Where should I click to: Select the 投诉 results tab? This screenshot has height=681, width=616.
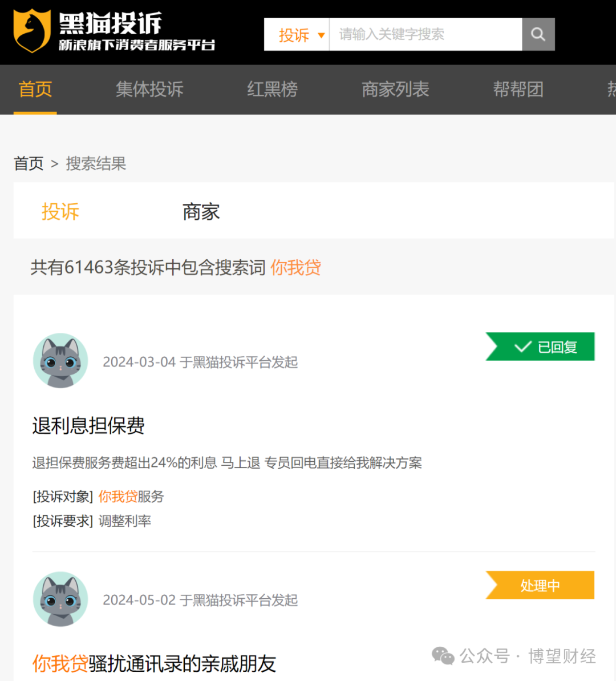pos(60,212)
